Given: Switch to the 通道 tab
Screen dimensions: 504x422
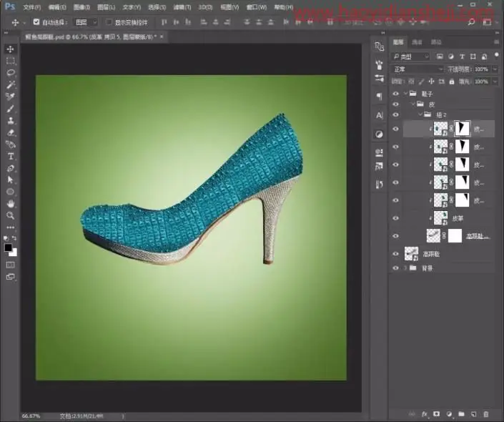Looking at the screenshot, I should [x=417, y=42].
